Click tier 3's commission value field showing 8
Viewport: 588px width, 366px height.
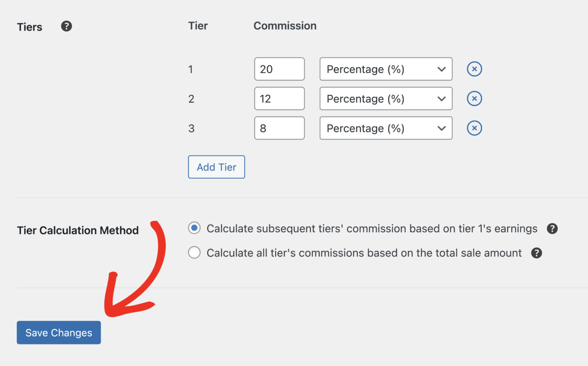[279, 128]
